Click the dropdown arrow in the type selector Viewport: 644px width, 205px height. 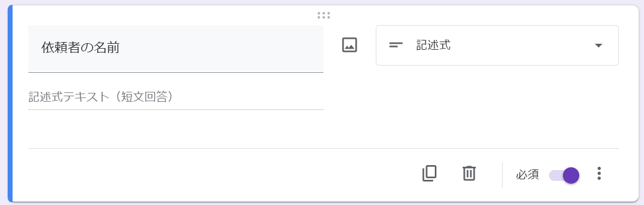[599, 45]
